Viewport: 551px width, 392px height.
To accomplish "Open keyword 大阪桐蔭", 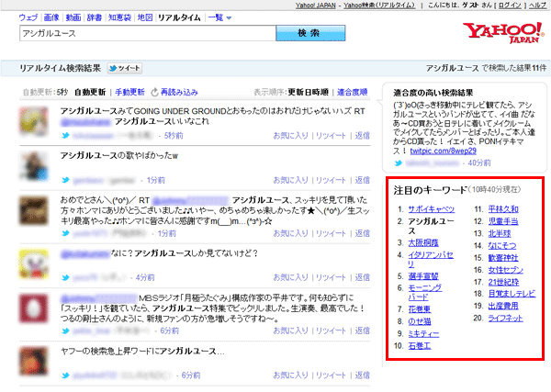I will click(423, 242).
